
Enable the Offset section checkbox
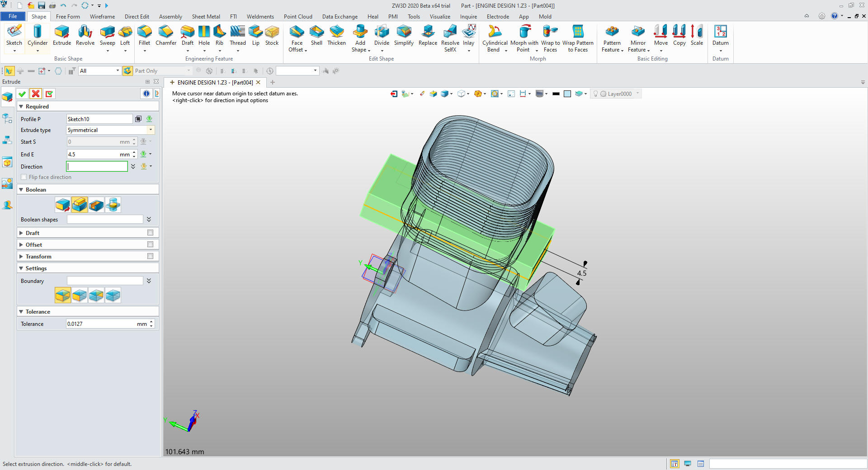[x=150, y=244]
